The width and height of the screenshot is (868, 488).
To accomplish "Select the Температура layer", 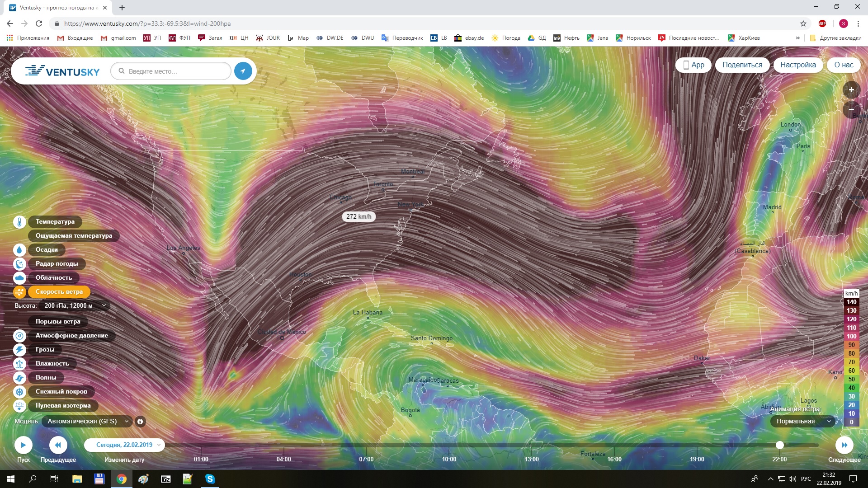I will [x=55, y=222].
